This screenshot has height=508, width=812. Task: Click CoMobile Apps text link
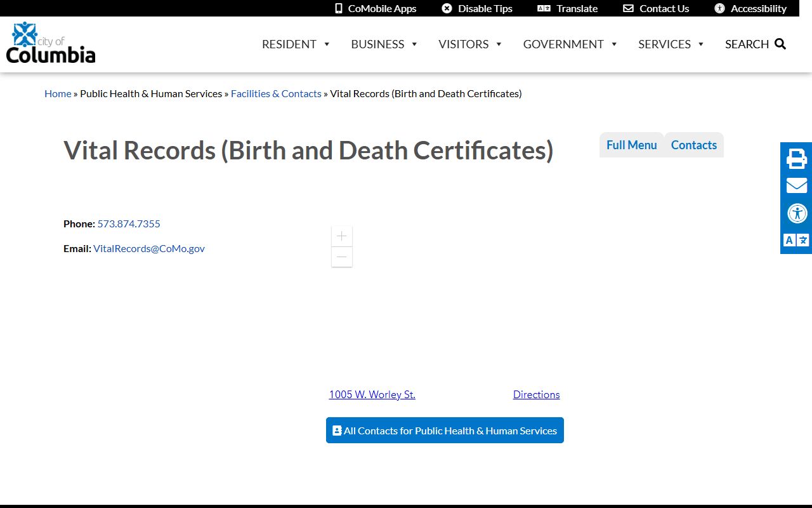tap(383, 8)
